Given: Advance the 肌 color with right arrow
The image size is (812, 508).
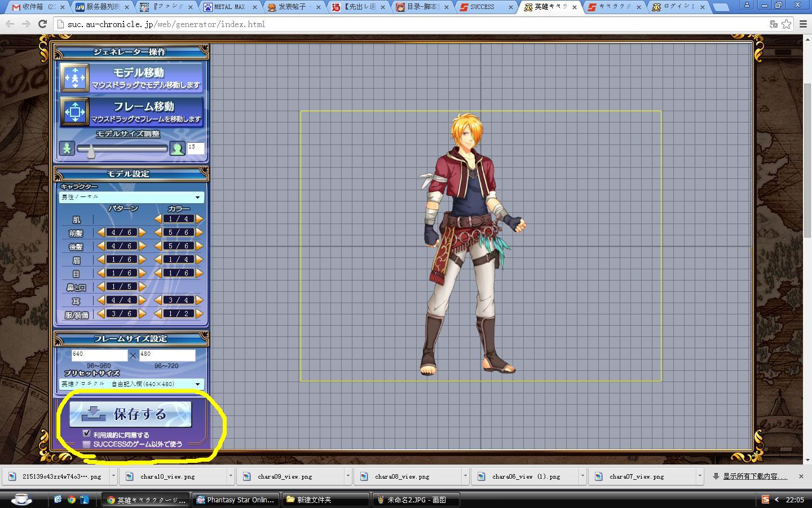Looking at the screenshot, I should pos(199,219).
